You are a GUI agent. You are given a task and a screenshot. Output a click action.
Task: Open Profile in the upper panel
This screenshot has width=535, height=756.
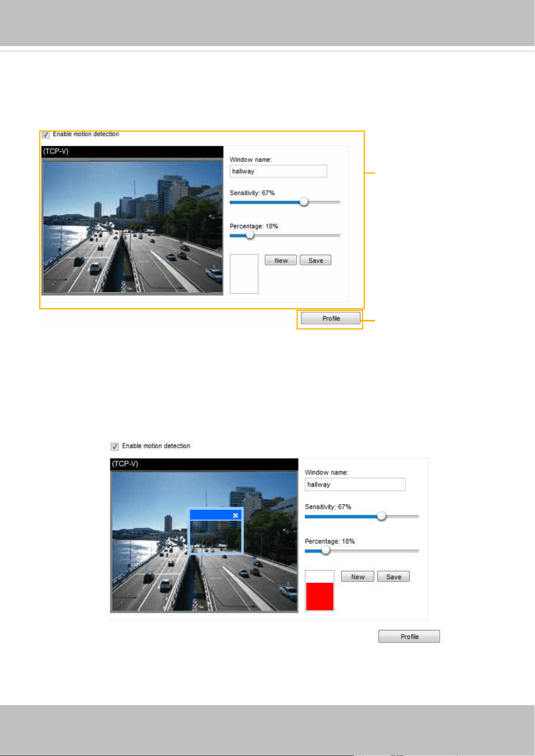pyautogui.click(x=331, y=318)
